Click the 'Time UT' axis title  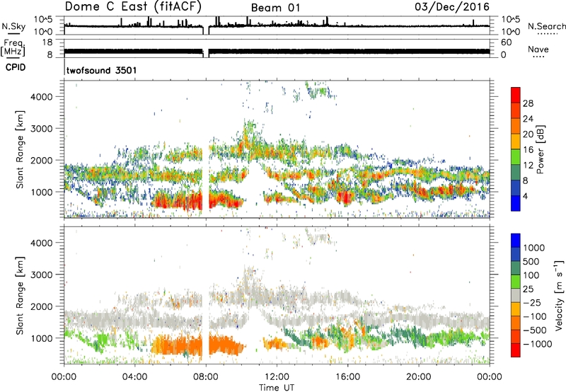tap(277, 387)
